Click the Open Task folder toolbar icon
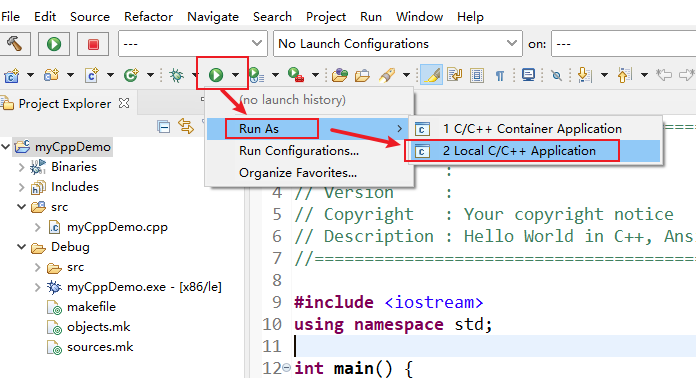696x378 pixels. point(362,75)
